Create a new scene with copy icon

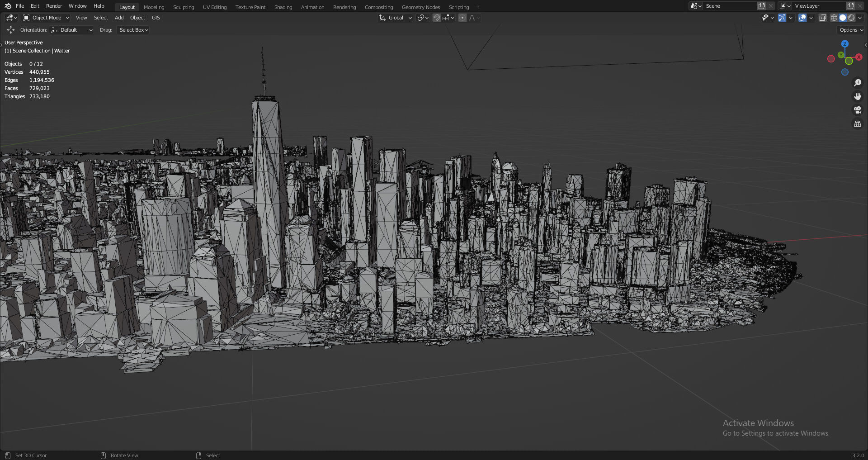pos(762,6)
